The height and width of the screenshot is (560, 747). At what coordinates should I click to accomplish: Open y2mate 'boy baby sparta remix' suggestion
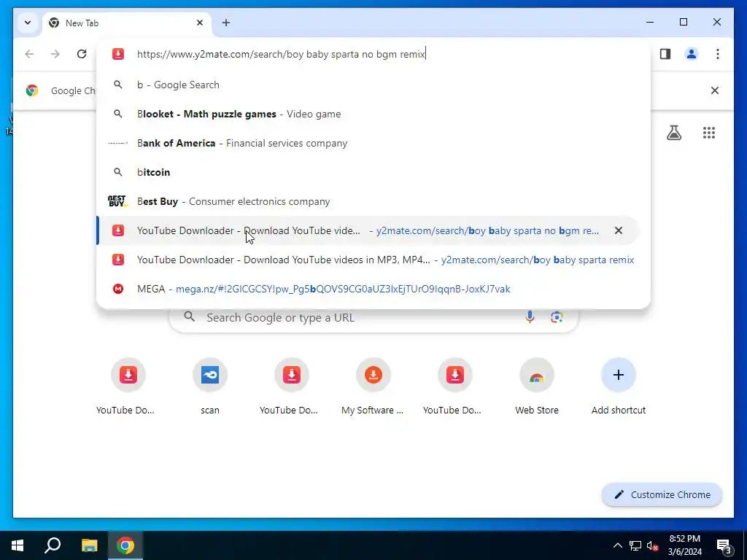373,260
